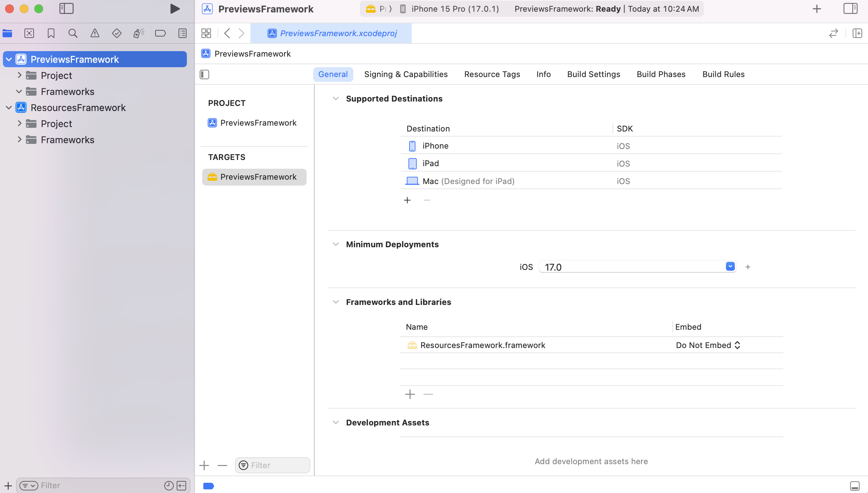Show only recent files clock filter

tap(169, 485)
